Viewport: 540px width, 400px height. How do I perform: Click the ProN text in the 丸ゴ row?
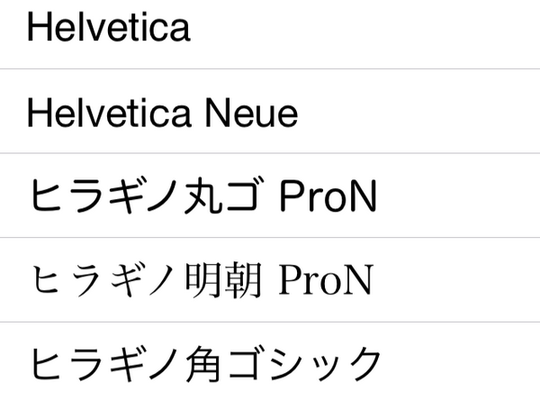[328, 196]
